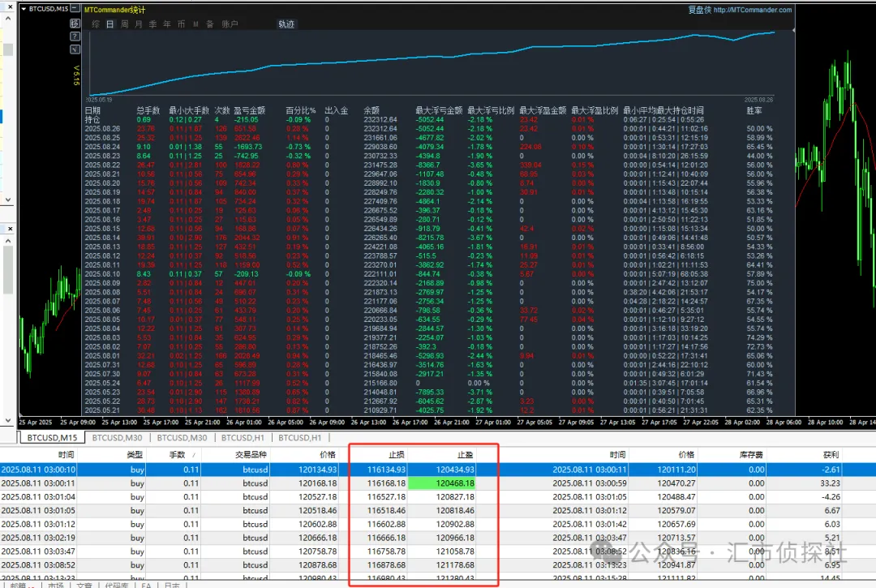This screenshot has height=588, width=876.
Task: Click the black triangle before BTCUSD,M15 title
Action: 22,10
